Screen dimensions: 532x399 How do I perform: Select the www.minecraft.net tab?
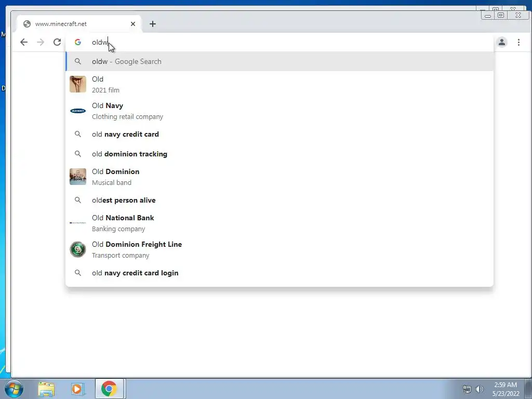click(x=79, y=24)
